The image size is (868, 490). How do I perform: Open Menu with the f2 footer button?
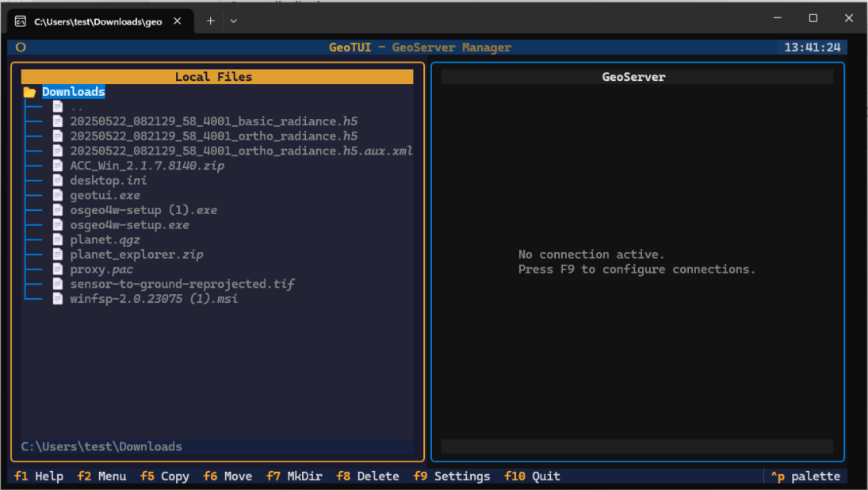101,477
